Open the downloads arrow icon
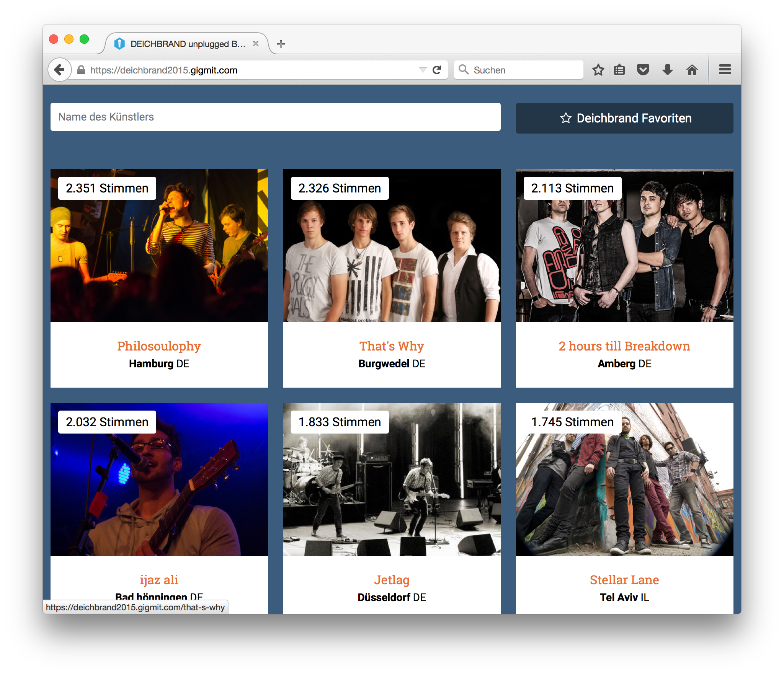The height and width of the screenshot is (675, 784). (x=668, y=70)
